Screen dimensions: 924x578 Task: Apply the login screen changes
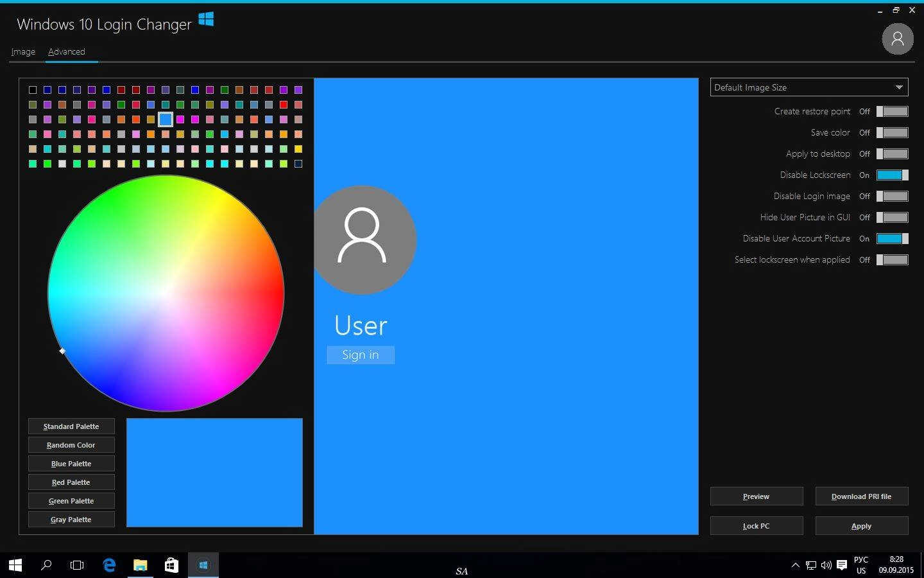[x=862, y=526]
